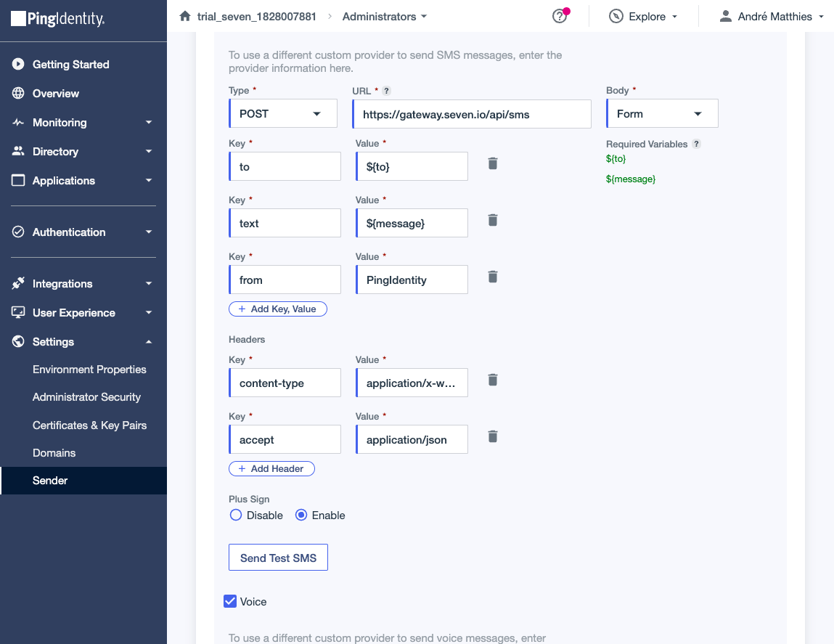834x644 pixels.
Task: Remove the 'from' PingIdentity row
Action: (493, 277)
